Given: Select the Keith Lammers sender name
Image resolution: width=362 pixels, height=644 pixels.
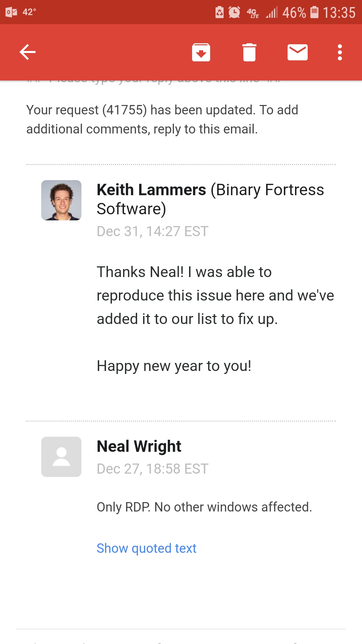Looking at the screenshot, I should coord(152,190).
